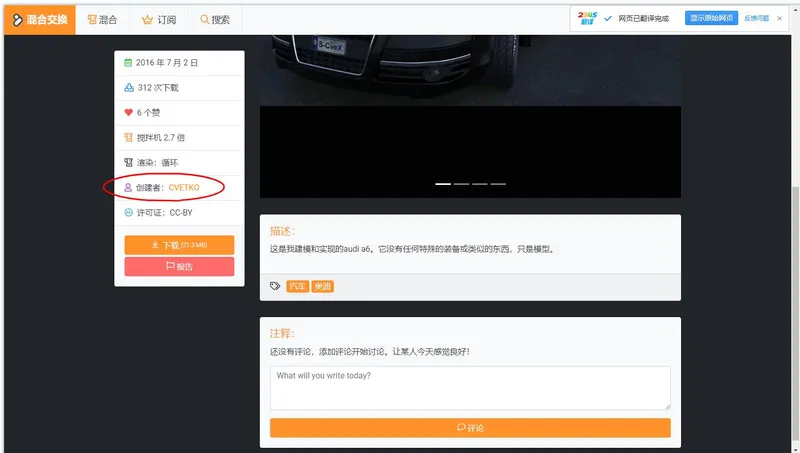The image size is (800, 453).
Task: Click the red heart likes icon
Action: click(129, 112)
